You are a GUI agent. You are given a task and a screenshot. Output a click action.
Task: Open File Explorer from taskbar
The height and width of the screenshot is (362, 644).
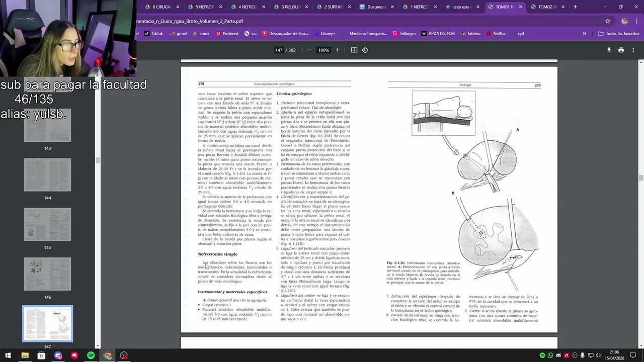(x=25, y=355)
